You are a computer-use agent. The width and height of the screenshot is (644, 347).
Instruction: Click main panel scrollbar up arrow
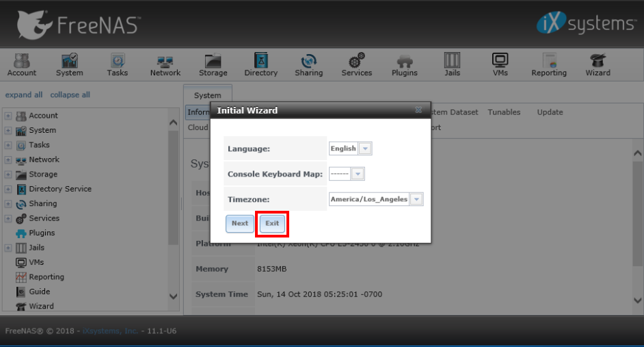637,153
